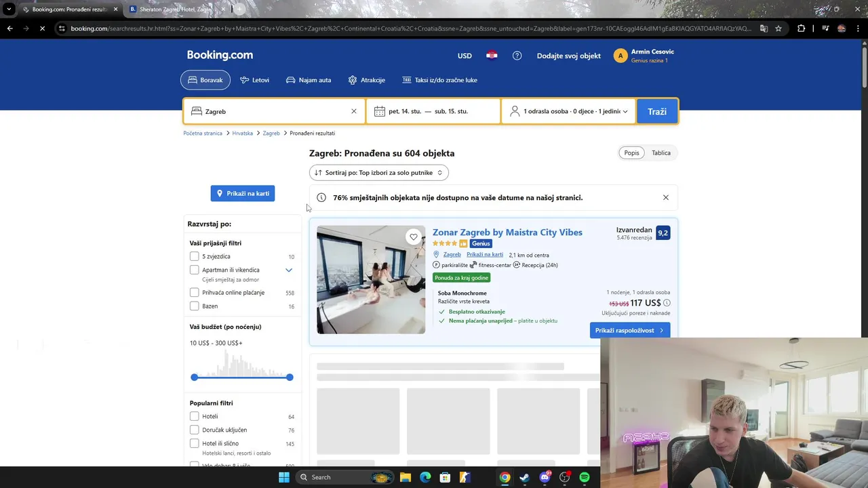Open Zonar Zagreb by Maistra City Vibes title

pos(507,232)
